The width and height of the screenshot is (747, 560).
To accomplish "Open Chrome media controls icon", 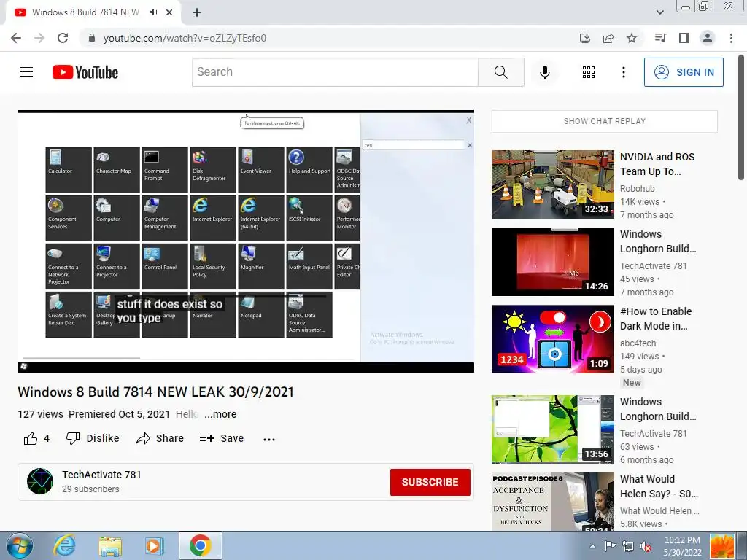I will [x=660, y=38].
